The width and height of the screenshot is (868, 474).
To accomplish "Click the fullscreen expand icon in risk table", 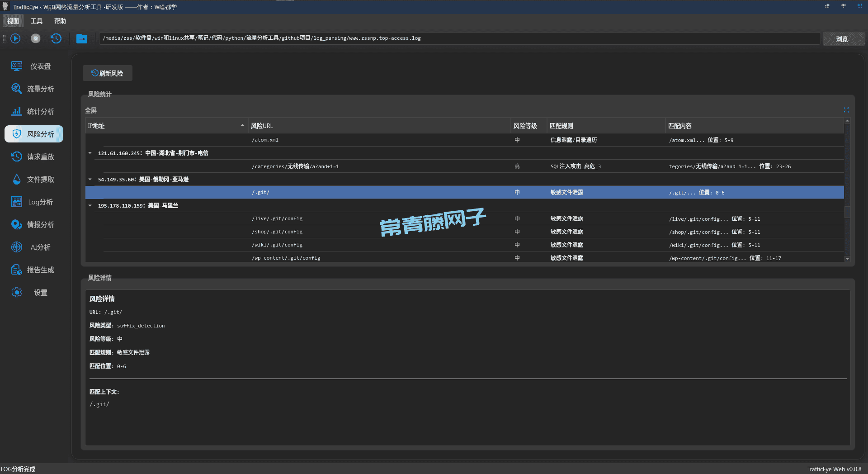I will click(x=846, y=110).
